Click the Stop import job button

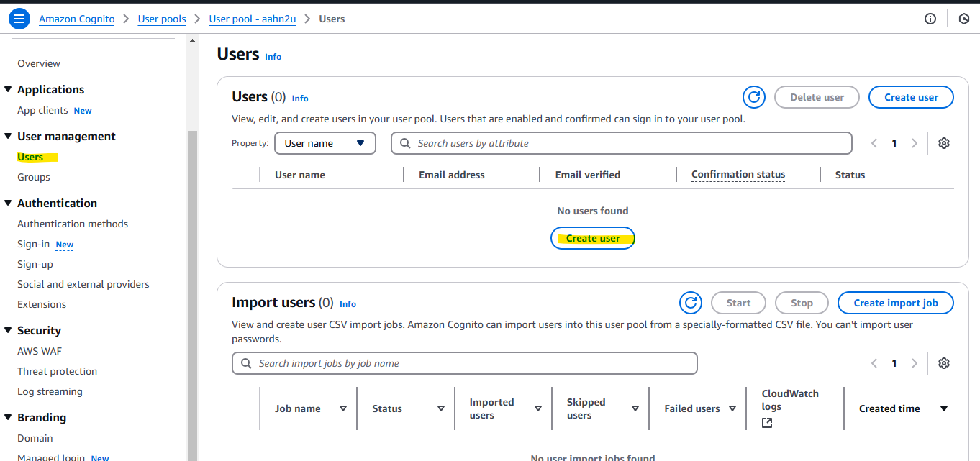click(x=802, y=303)
